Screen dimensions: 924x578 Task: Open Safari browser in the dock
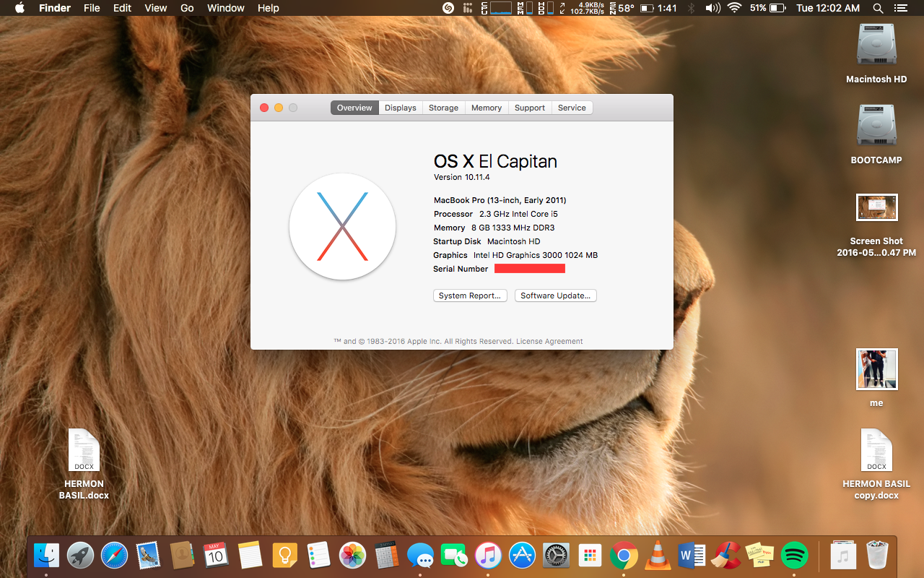tap(114, 555)
